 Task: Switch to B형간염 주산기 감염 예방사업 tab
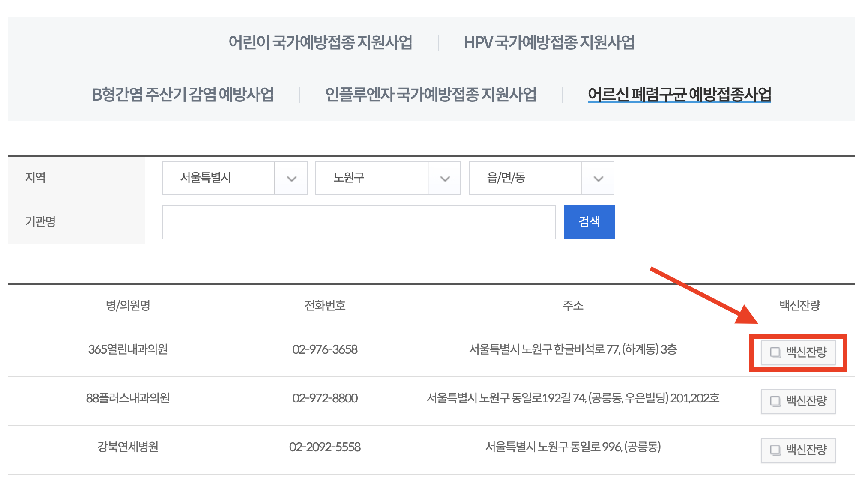click(x=183, y=95)
